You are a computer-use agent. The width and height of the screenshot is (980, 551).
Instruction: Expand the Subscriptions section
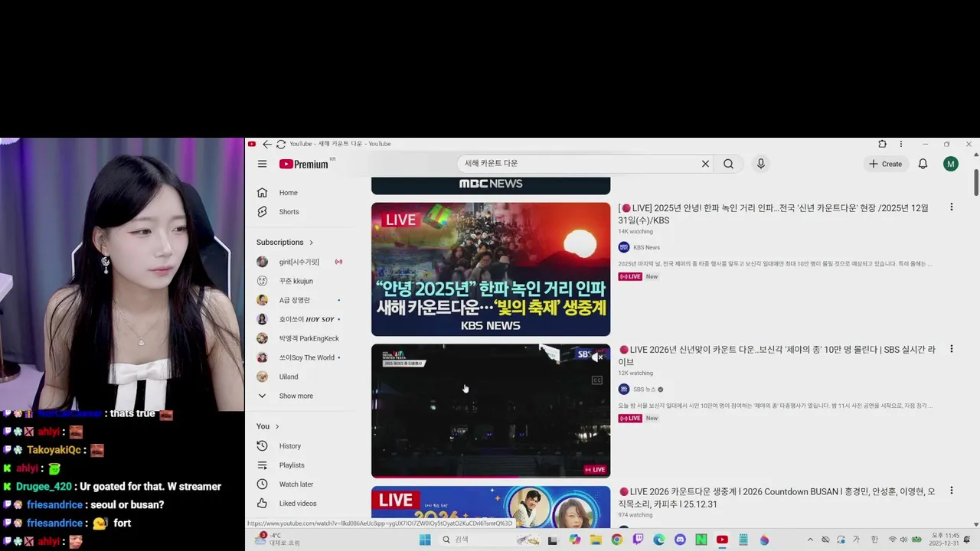click(x=285, y=243)
